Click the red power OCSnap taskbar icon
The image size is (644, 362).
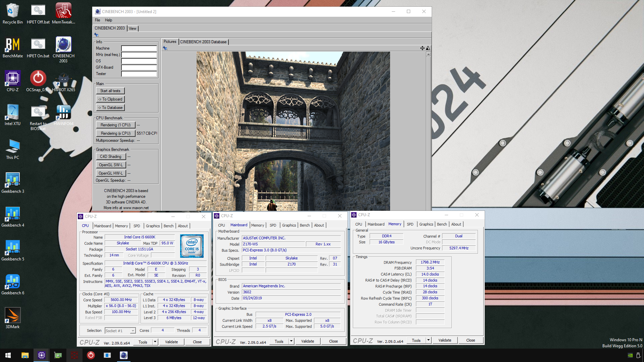click(x=91, y=355)
